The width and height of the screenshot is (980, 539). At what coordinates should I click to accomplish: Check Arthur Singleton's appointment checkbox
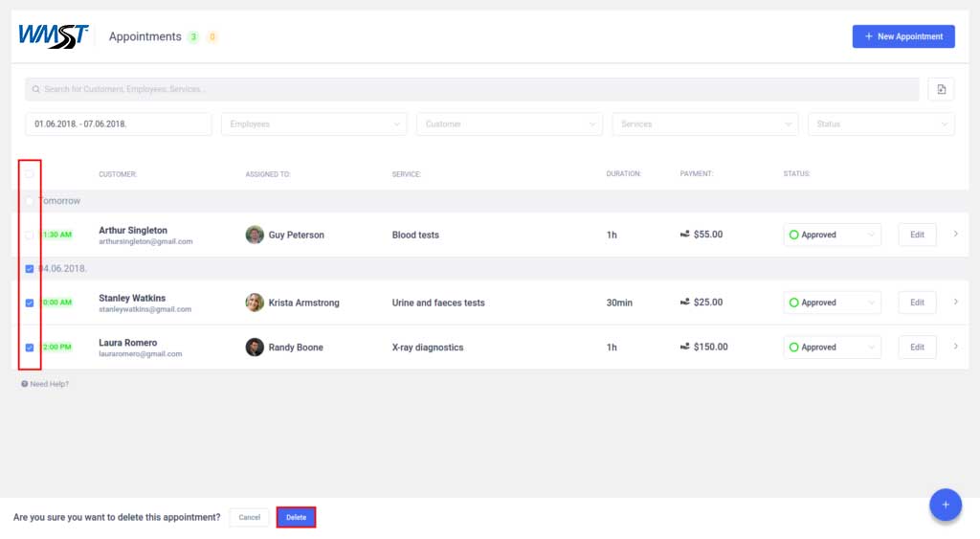tap(30, 235)
